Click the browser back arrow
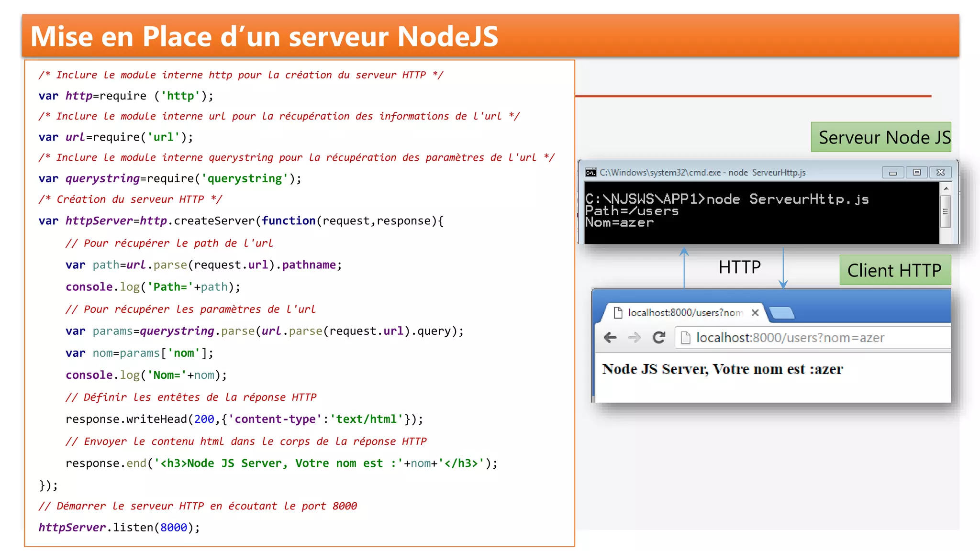The height and width of the screenshot is (551, 980). point(610,338)
